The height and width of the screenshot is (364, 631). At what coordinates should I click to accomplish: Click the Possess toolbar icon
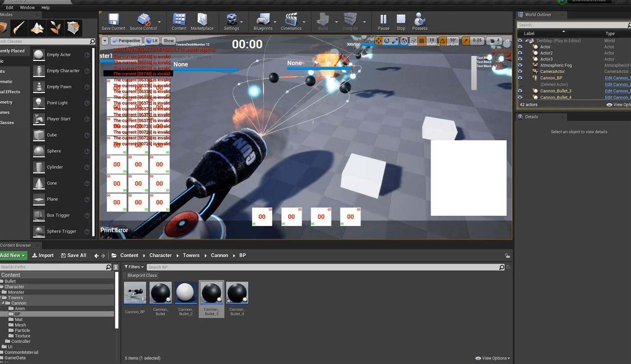coord(420,21)
